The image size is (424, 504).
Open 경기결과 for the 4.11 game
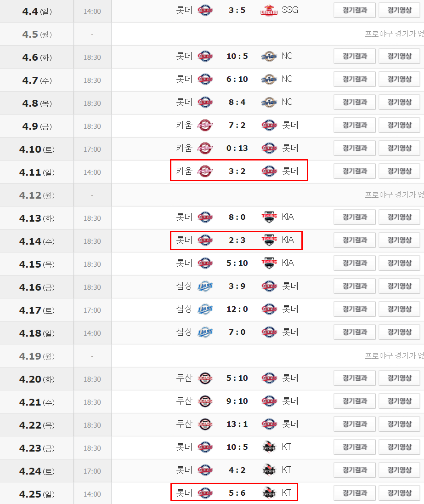click(355, 171)
